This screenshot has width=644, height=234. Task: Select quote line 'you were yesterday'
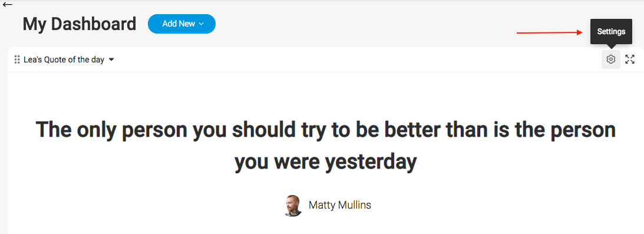(326, 162)
